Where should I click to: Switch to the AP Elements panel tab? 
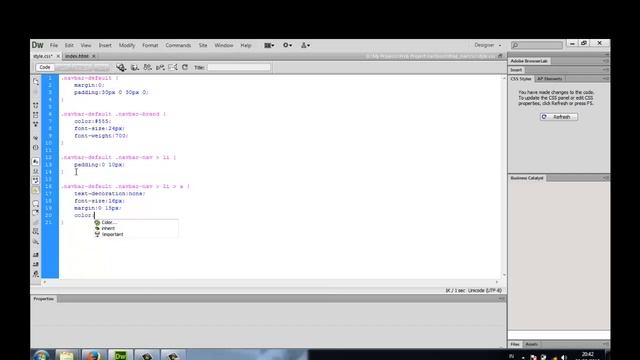click(549, 79)
